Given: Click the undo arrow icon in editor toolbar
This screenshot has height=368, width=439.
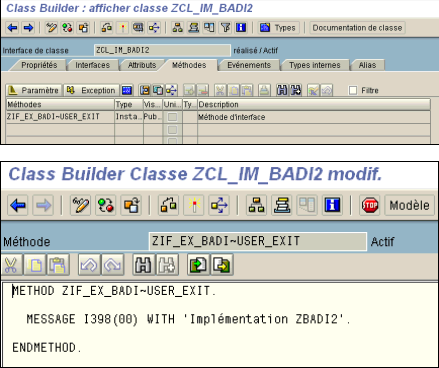Looking at the screenshot, I should pos(89,265).
